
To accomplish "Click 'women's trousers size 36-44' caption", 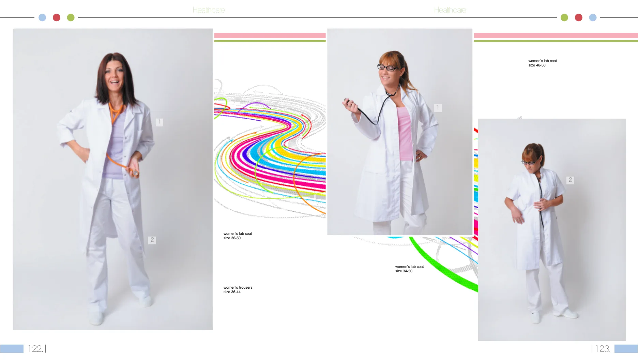I will [x=238, y=290].
